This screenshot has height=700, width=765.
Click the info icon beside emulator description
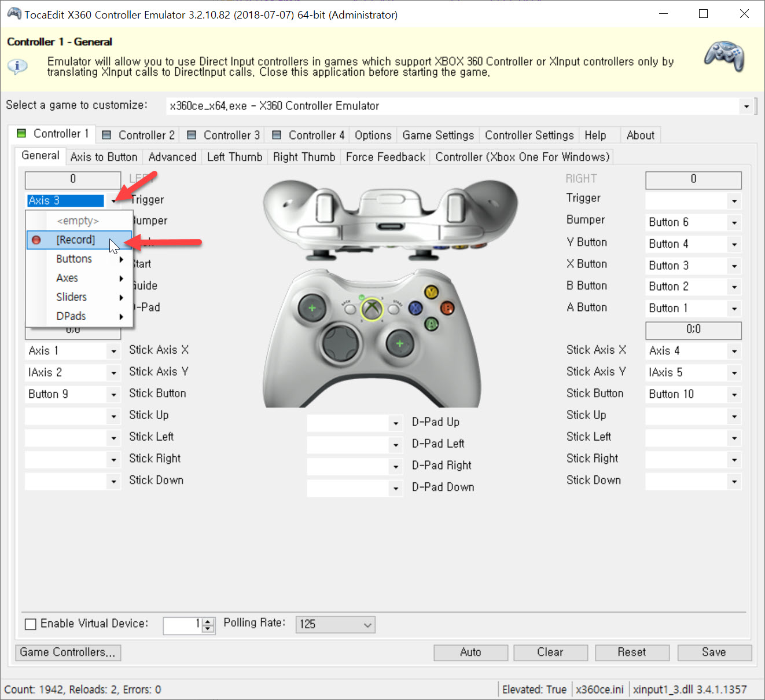[x=17, y=66]
